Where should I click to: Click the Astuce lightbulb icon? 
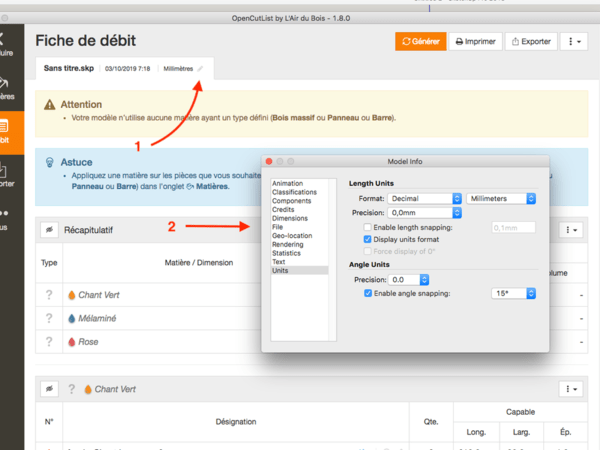point(50,162)
